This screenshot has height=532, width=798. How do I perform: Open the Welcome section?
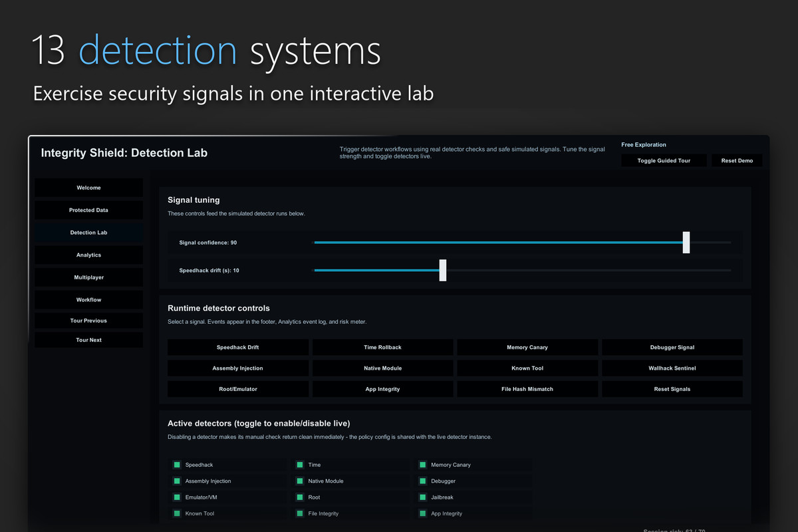pyautogui.click(x=88, y=188)
